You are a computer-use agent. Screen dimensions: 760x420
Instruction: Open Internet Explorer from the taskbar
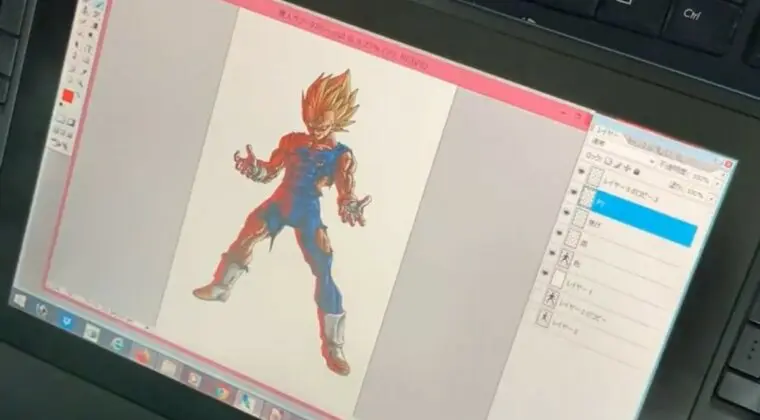click(118, 344)
